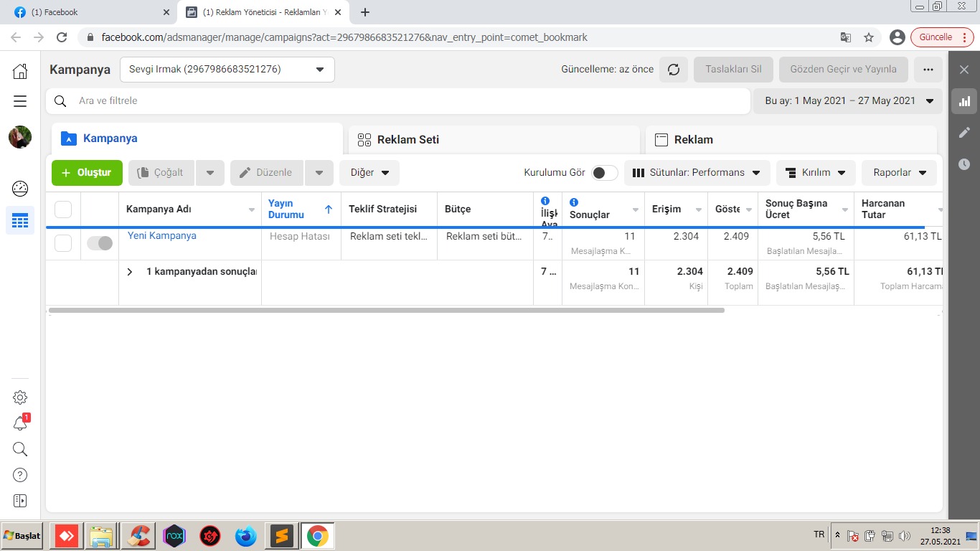This screenshot has width=980, height=551.
Task: Open the date range dropdown
Action: click(848, 101)
